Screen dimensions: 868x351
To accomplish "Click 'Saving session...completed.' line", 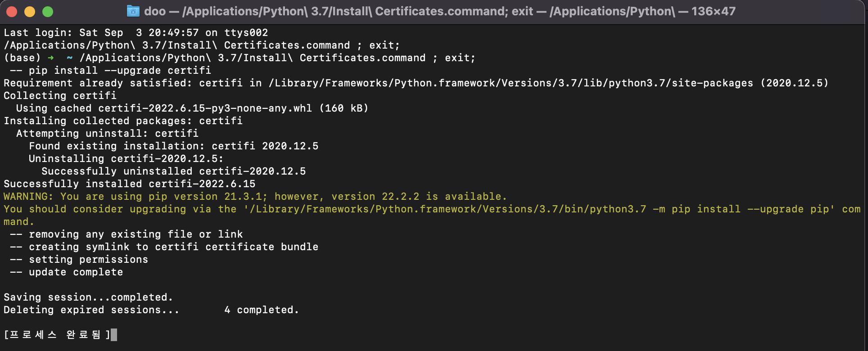I will 88,297.
